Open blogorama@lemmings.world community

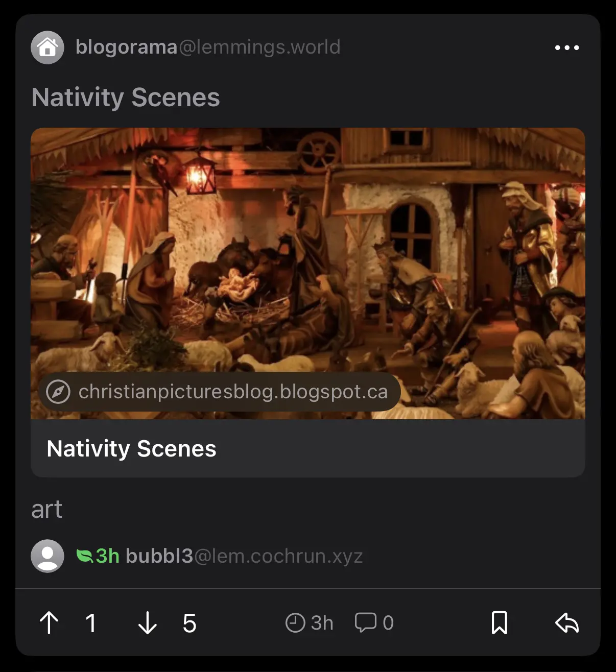coord(208,47)
